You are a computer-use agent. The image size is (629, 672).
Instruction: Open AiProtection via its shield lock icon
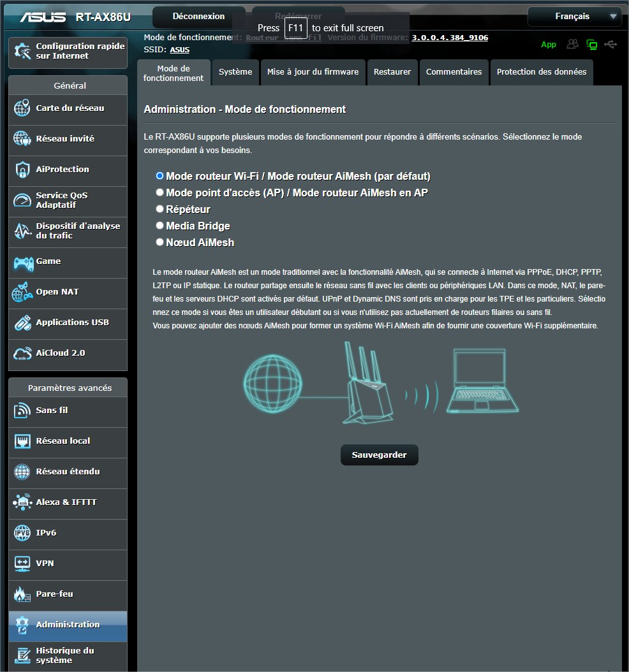pyautogui.click(x=22, y=170)
